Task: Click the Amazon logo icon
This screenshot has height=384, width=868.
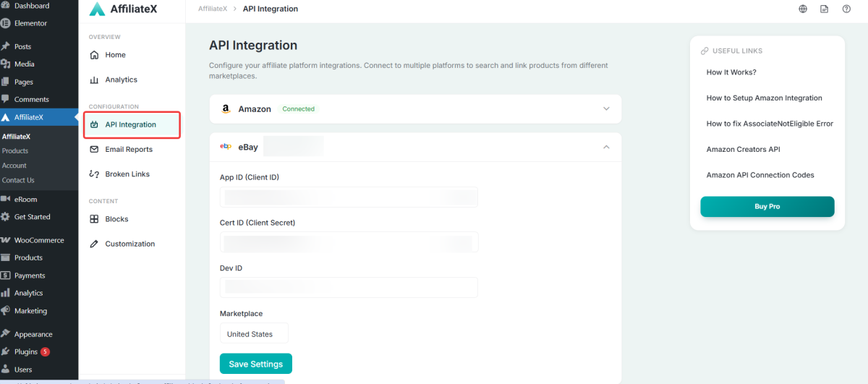Action: pos(226,109)
